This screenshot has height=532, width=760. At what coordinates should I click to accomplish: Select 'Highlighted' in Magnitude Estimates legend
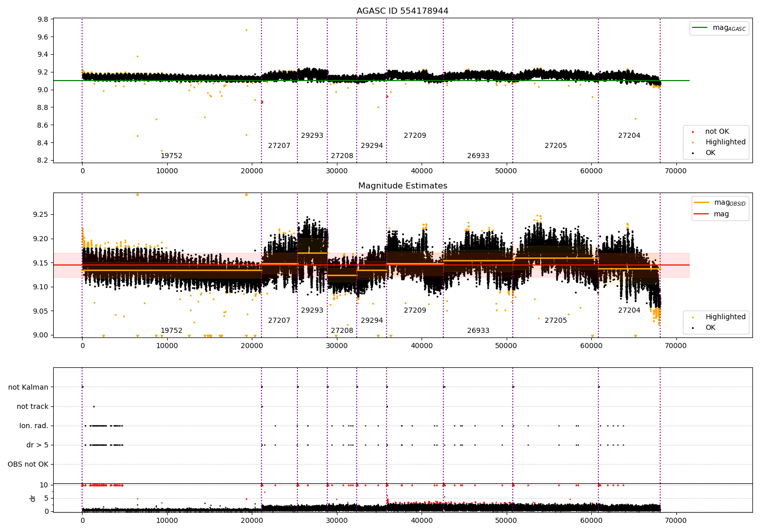(x=726, y=317)
